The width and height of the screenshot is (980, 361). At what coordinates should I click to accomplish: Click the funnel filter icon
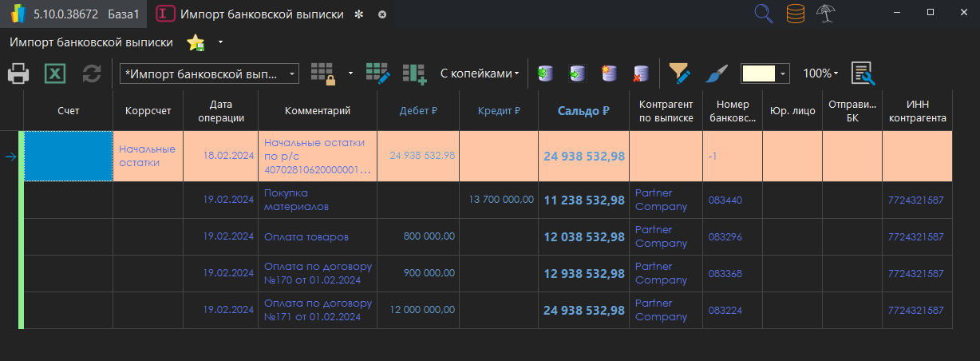pos(679,73)
